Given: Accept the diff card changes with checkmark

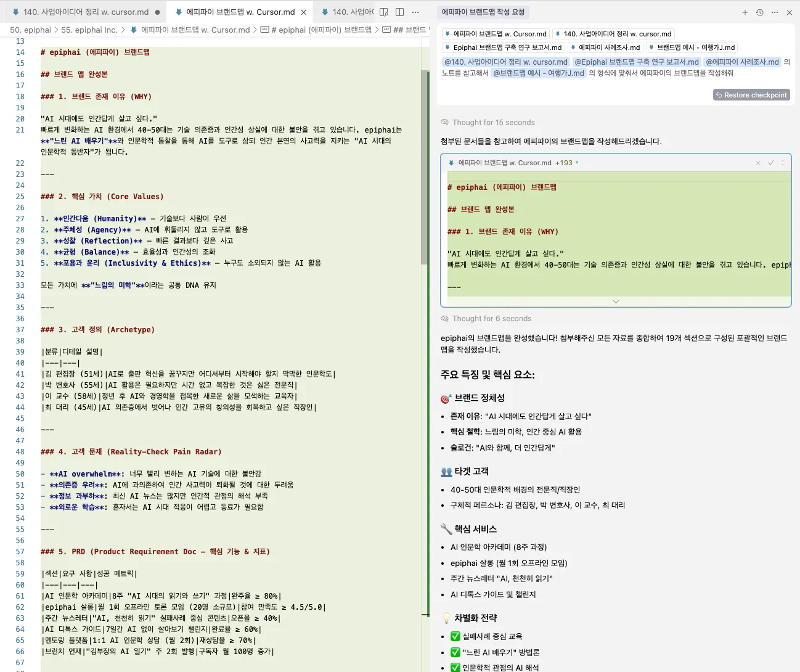Looking at the screenshot, I should pos(770,163).
